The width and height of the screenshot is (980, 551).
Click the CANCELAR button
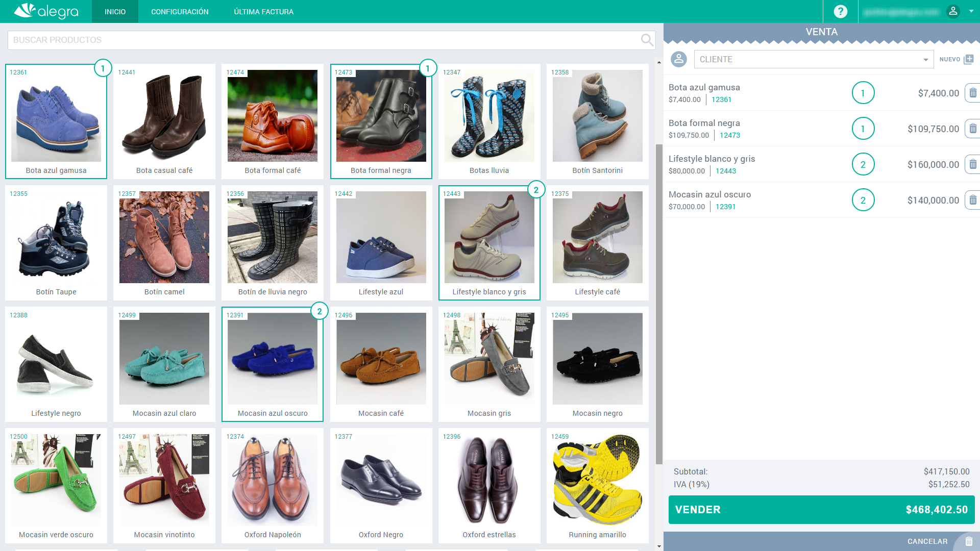tap(927, 541)
